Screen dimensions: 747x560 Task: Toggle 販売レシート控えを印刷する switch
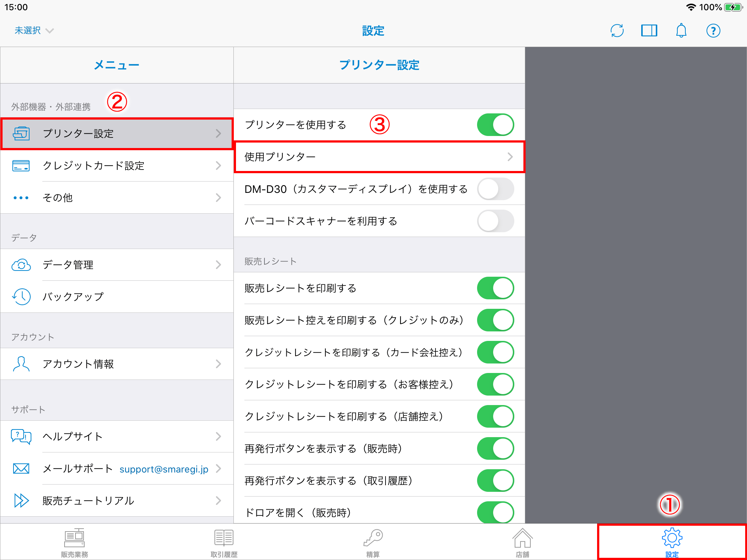[x=495, y=320]
